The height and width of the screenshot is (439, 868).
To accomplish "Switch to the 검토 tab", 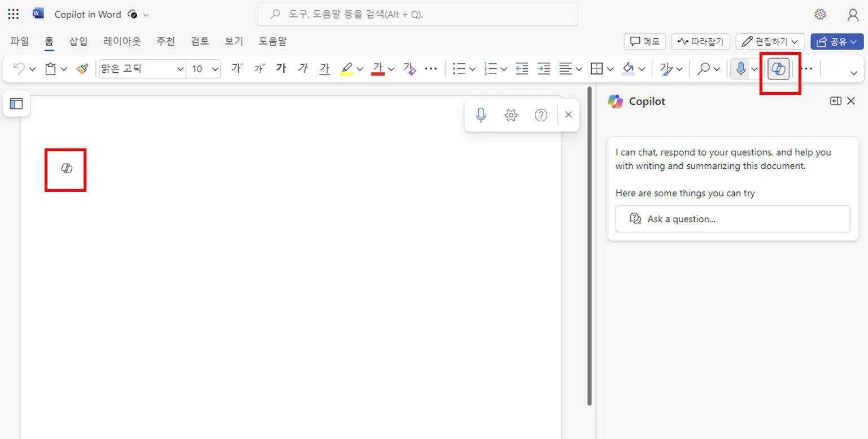I will pyautogui.click(x=200, y=41).
